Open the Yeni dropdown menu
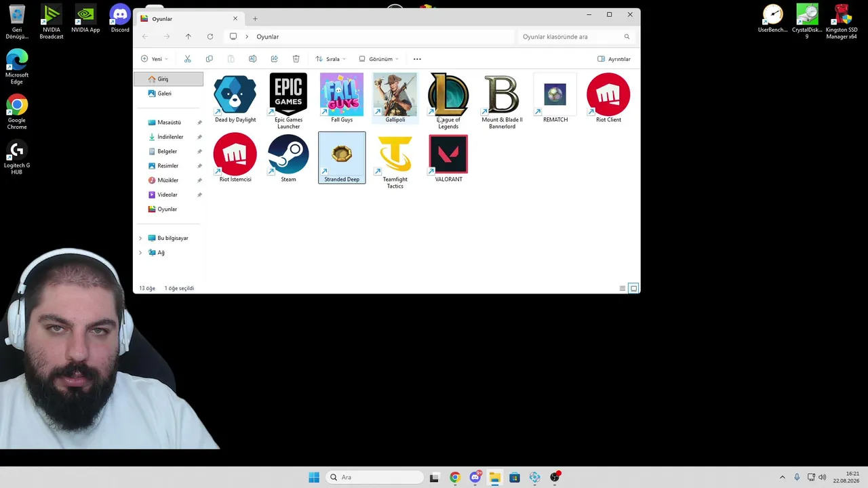This screenshot has width=868, height=488. (154, 59)
